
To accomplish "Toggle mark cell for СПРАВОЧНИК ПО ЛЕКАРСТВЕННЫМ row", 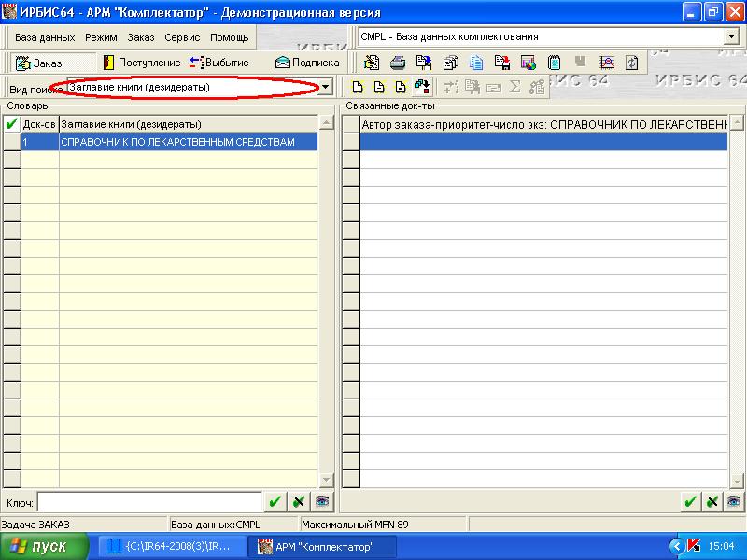I will [x=12, y=142].
